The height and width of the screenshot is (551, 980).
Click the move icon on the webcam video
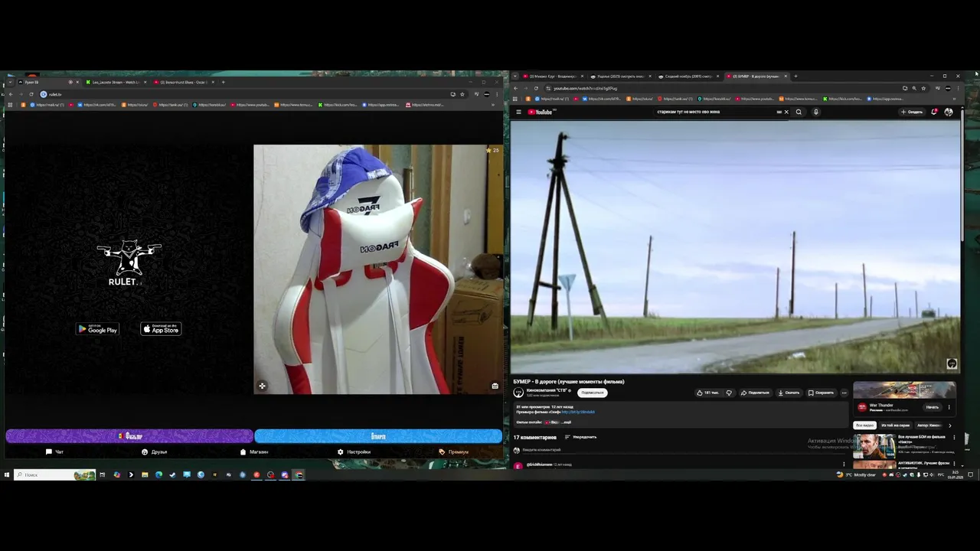click(262, 386)
